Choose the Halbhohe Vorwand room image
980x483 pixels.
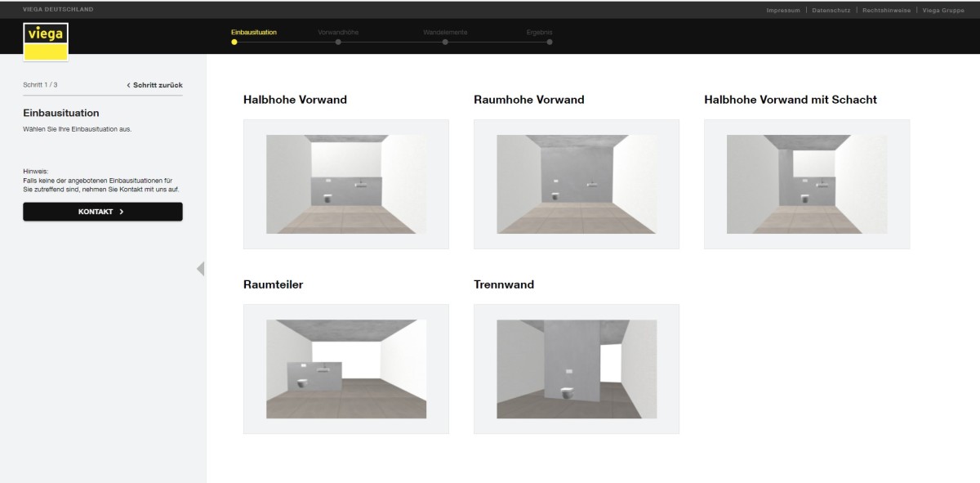click(x=346, y=184)
